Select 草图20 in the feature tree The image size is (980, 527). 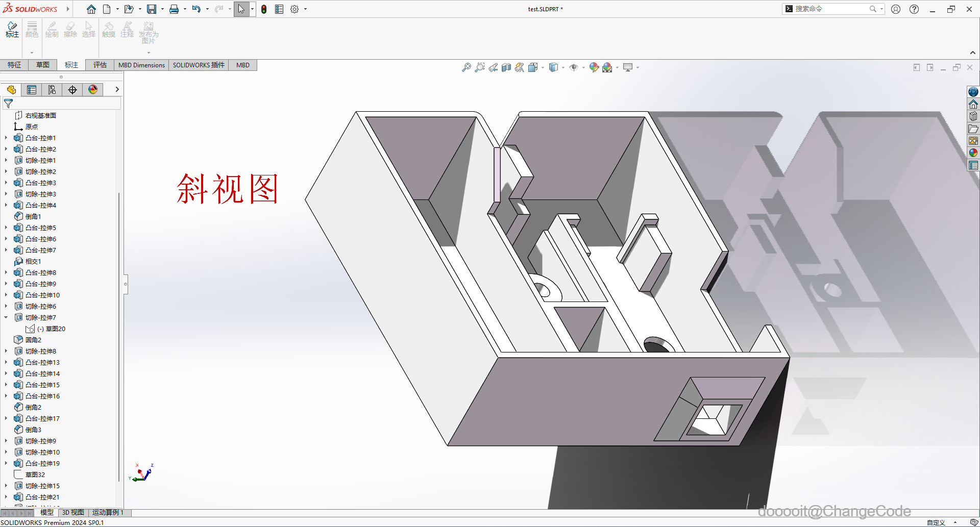click(x=55, y=329)
